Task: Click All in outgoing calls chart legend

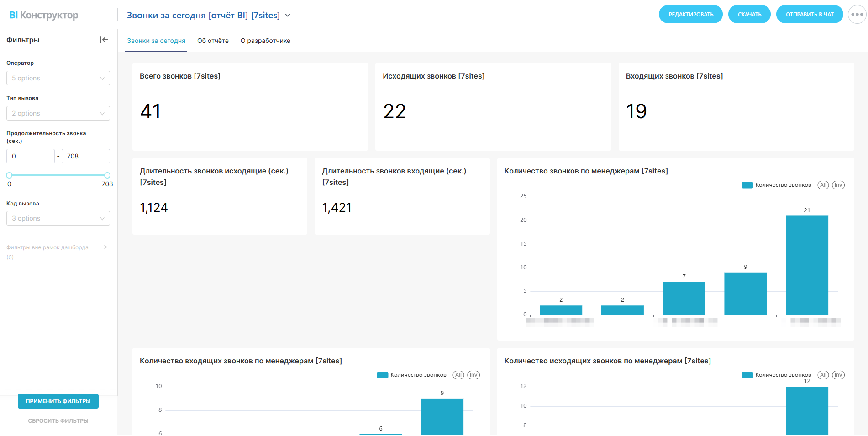Action: (823, 375)
